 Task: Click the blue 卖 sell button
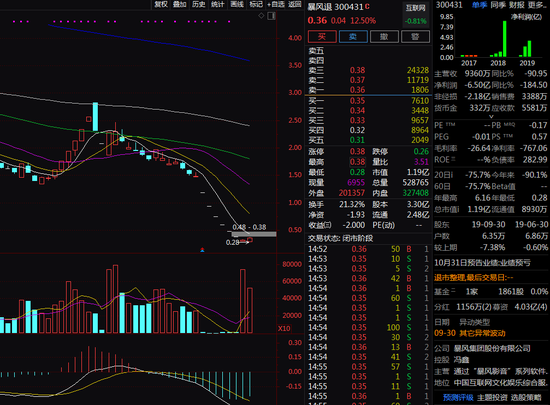(x=353, y=36)
